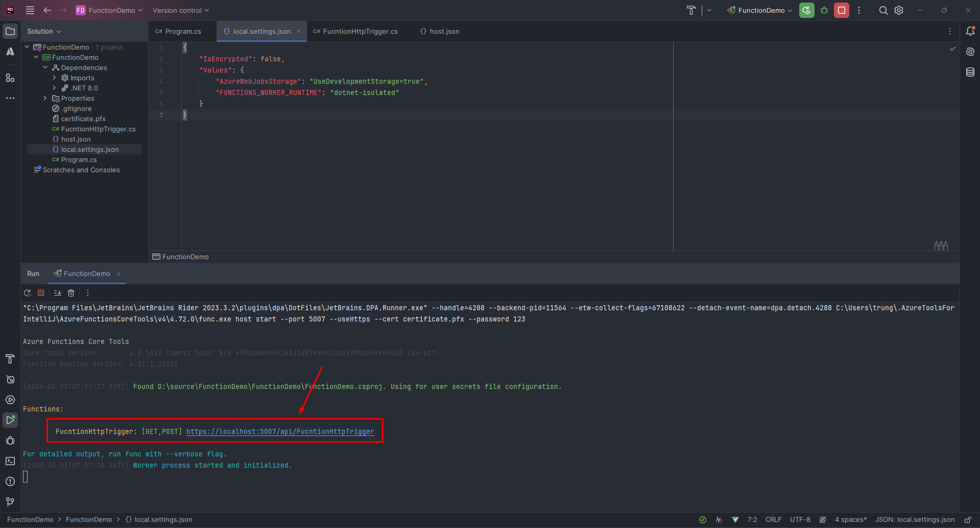Clear the Run console output with trash icon
Viewport: 980px width, 528px height.
click(x=71, y=293)
